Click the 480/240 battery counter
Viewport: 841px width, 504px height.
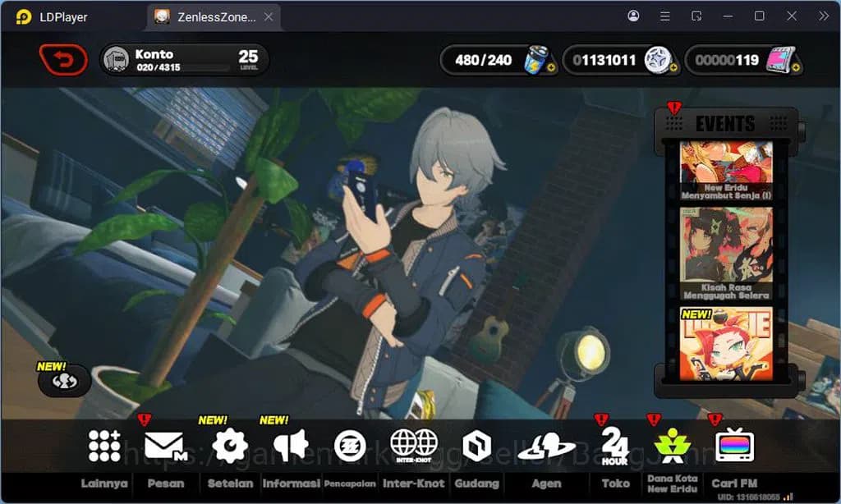[x=483, y=60]
